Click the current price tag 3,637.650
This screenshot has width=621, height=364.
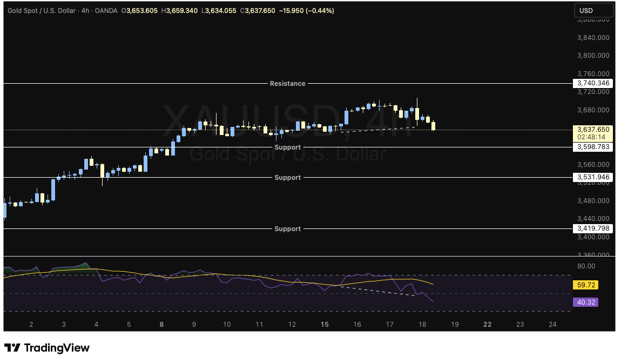click(x=593, y=130)
